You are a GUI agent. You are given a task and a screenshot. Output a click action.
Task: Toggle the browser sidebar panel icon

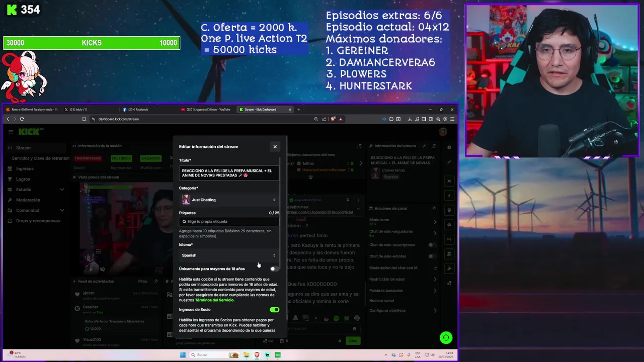pyautogui.click(x=424, y=119)
